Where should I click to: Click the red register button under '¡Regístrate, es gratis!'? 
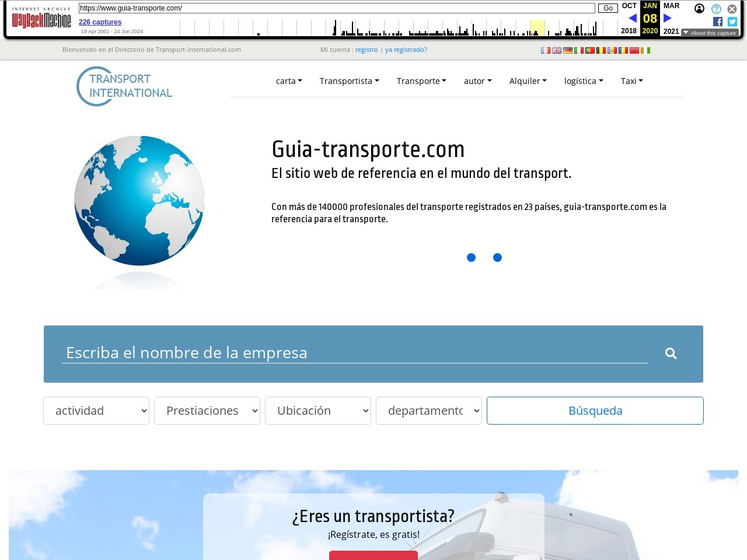373,555
